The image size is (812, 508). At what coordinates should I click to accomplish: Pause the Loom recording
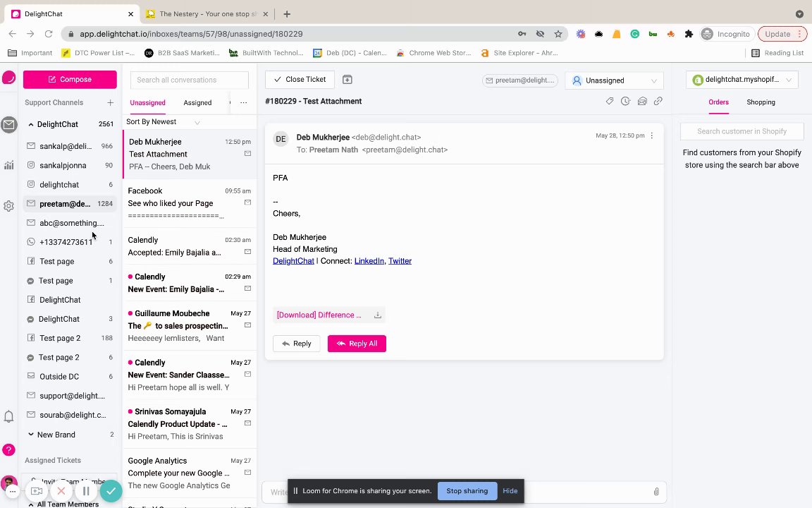click(86, 491)
